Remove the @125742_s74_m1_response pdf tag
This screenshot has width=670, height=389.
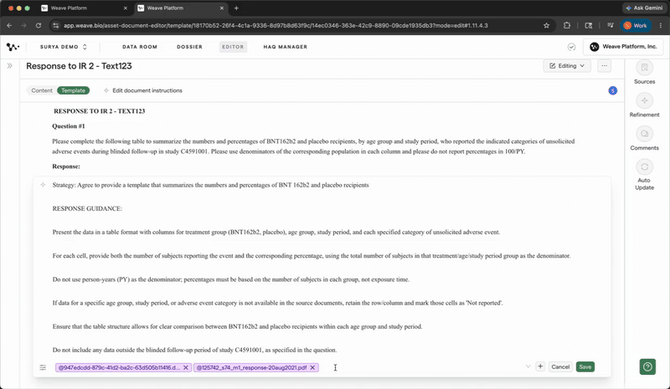[x=313, y=367]
